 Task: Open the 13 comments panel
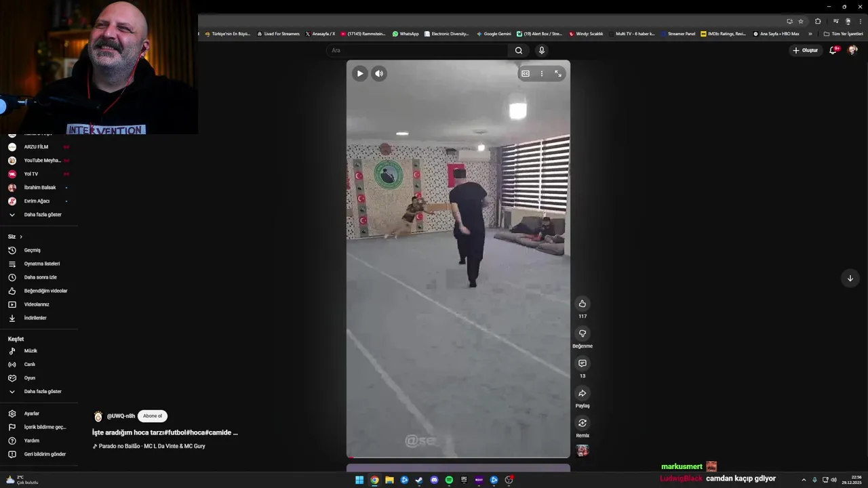583,363
